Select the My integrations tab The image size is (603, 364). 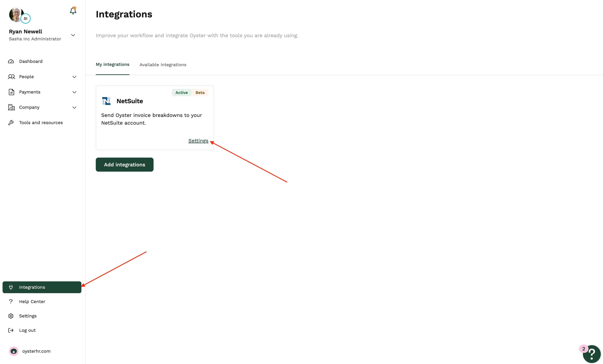pos(112,64)
